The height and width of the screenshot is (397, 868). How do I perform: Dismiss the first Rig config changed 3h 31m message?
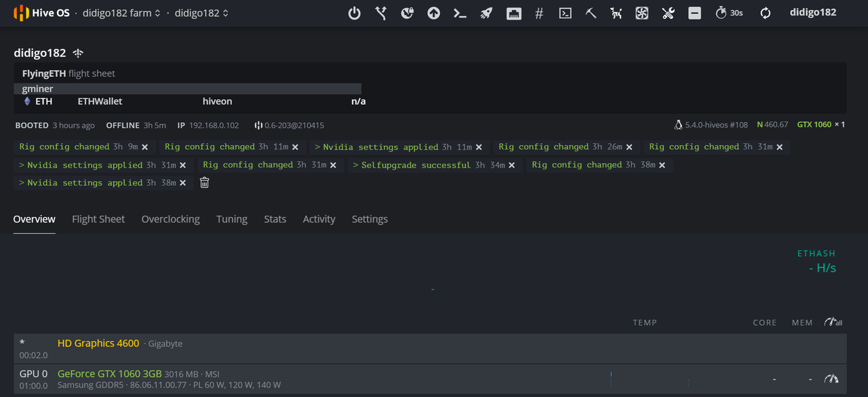(779, 147)
